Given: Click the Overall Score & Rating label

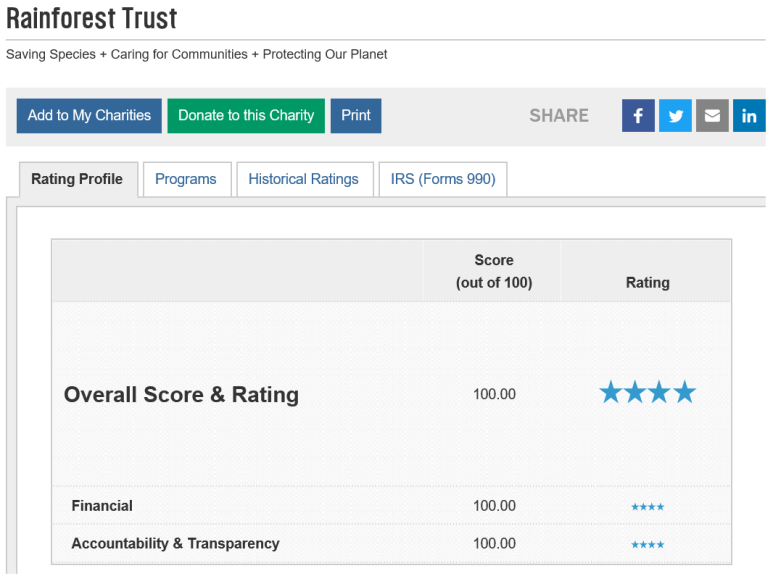Looking at the screenshot, I should coord(181,394).
